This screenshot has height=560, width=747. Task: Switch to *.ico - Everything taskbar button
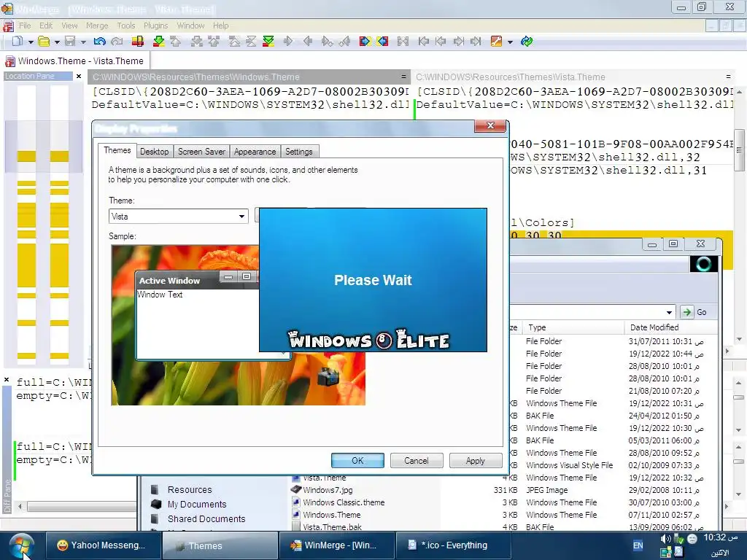pos(453,545)
